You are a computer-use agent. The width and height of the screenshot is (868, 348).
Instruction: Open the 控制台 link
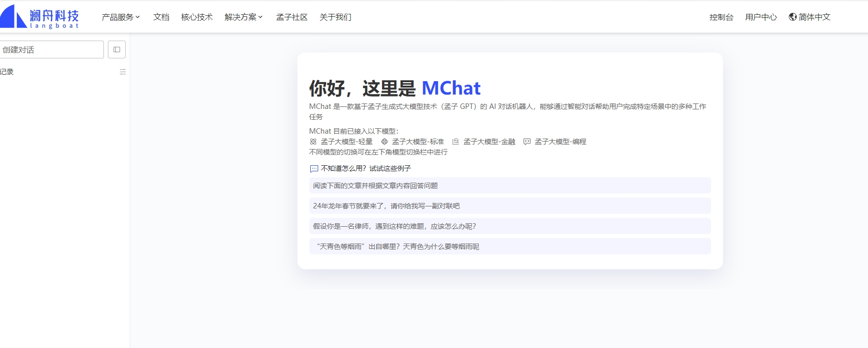pyautogui.click(x=722, y=17)
